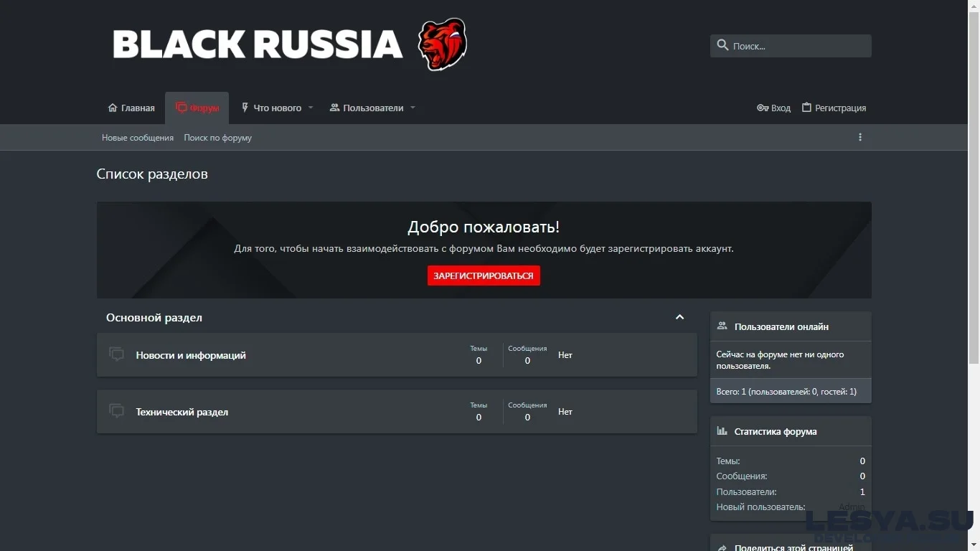Image resolution: width=980 pixels, height=551 pixels.
Task: Click the bar chart icon near Статистика форума
Action: [722, 430]
